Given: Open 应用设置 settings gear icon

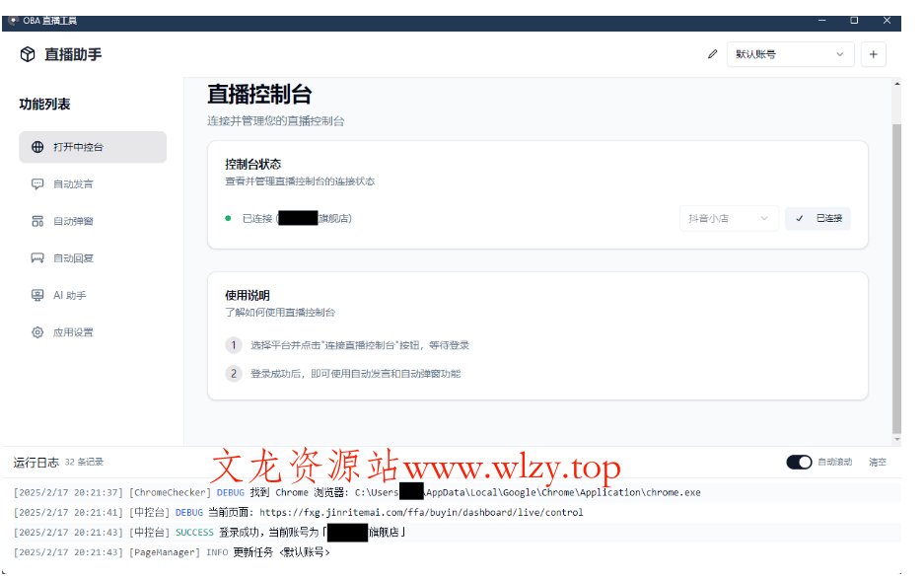Looking at the screenshot, I should [x=36, y=332].
